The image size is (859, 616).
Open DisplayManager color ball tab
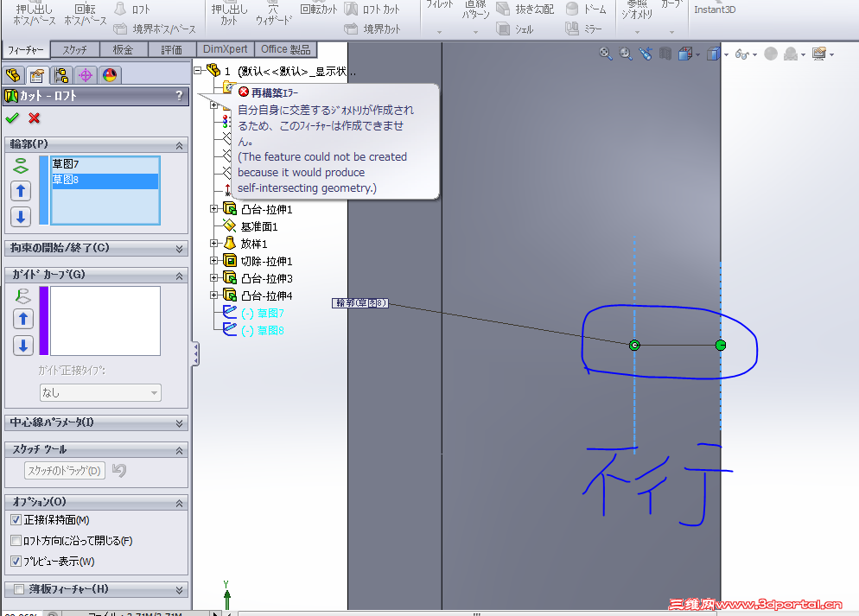(x=110, y=75)
